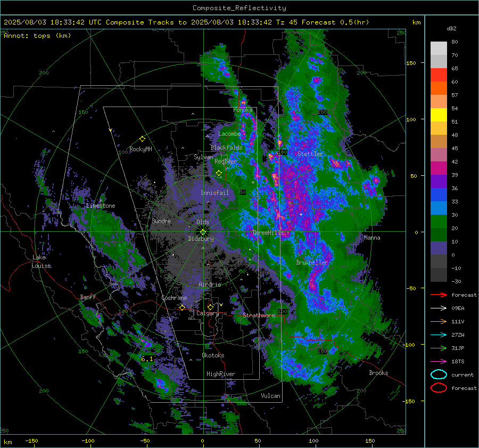Click the white 09EA arrow icon
This screenshot has height=448, width=479.
coord(439,308)
